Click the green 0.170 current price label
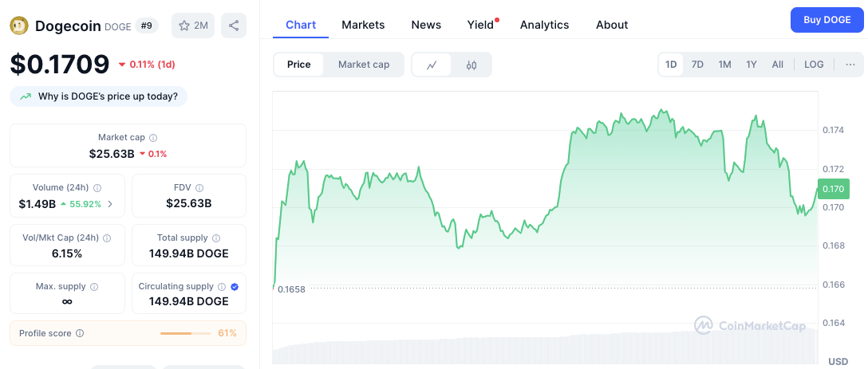 tap(833, 189)
